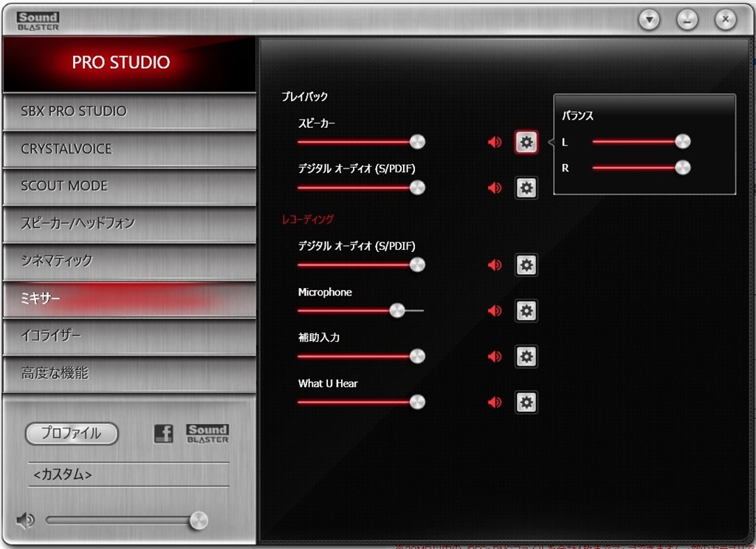
Task: Open settings gear for recording デジタル オーディオ (S/PDIF)
Action: [x=526, y=265]
